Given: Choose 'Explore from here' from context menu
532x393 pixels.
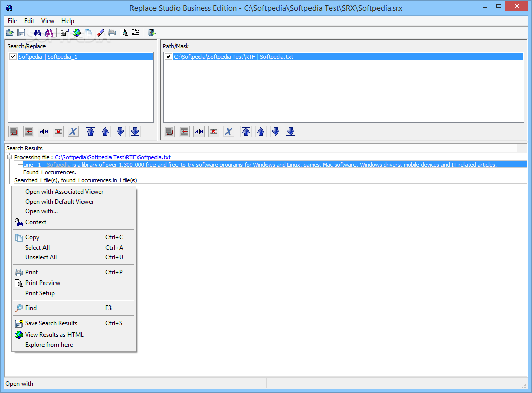Looking at the screenshot, I should (74, 345).
